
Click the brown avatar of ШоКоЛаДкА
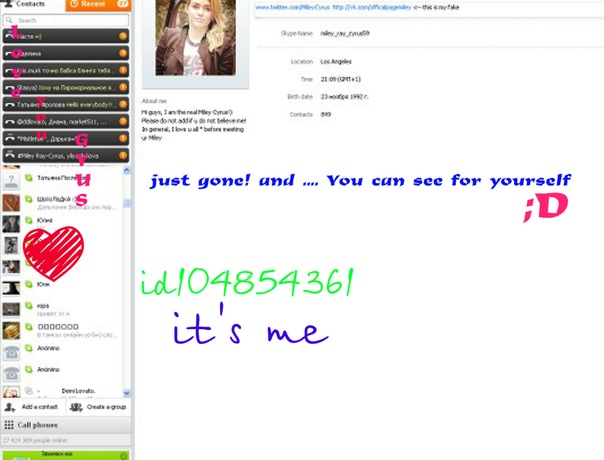pos(11,203)
